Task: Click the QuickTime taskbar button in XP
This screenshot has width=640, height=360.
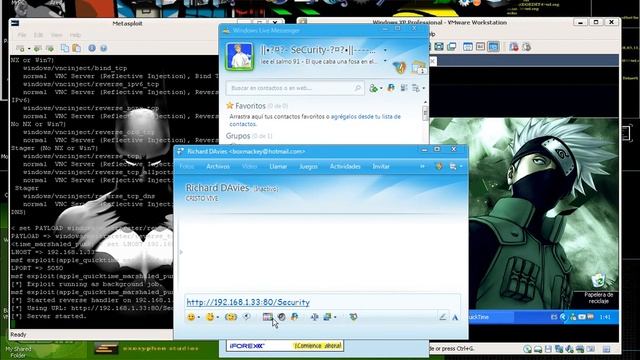Action: click(490, 317)
